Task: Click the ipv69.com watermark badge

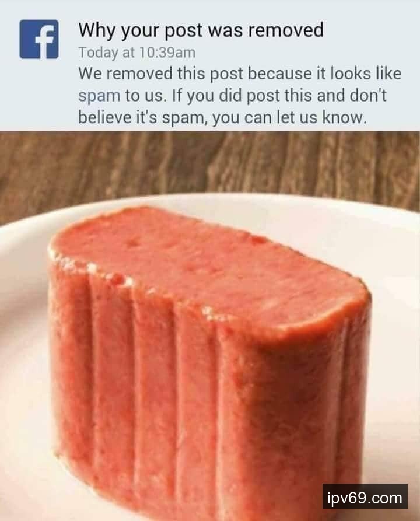Action: 365,498
